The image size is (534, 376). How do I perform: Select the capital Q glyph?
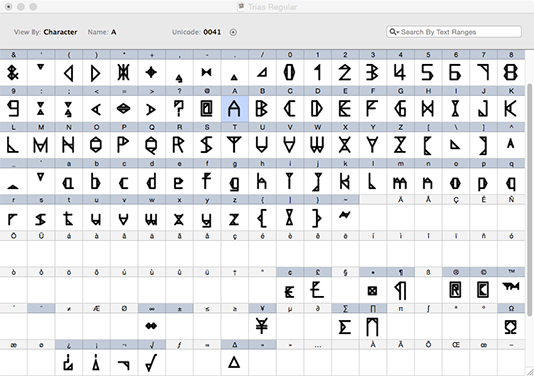click(x=152, y=145)
